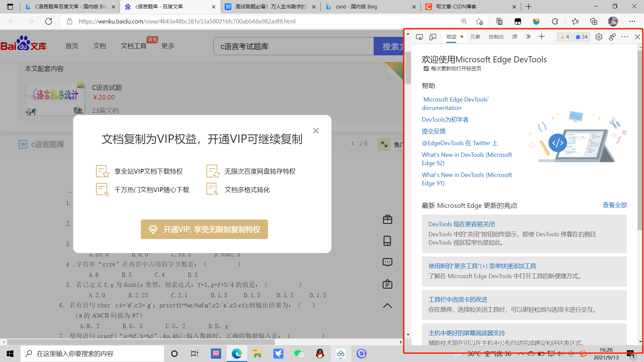Open the issues counter showing 34 messages

point(581,37)
